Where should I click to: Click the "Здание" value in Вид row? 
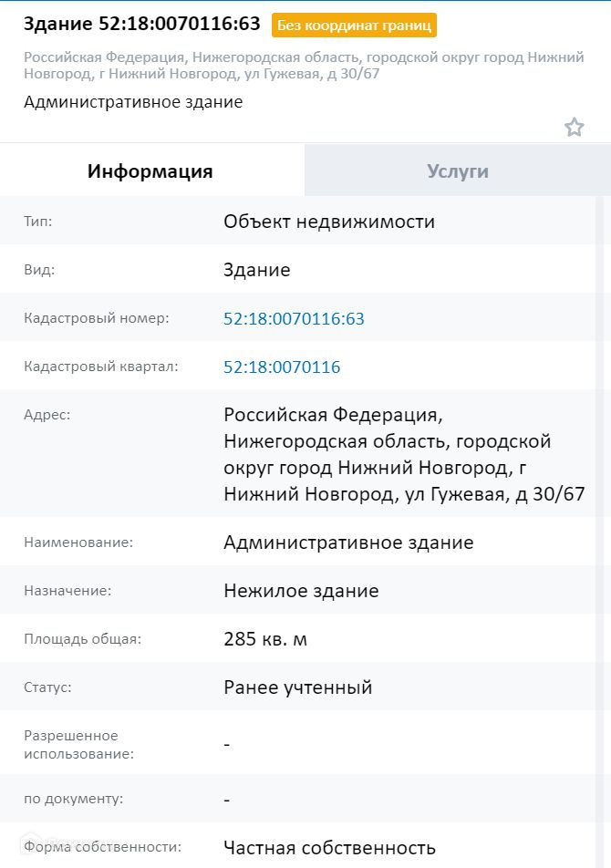tap(257, 270)
